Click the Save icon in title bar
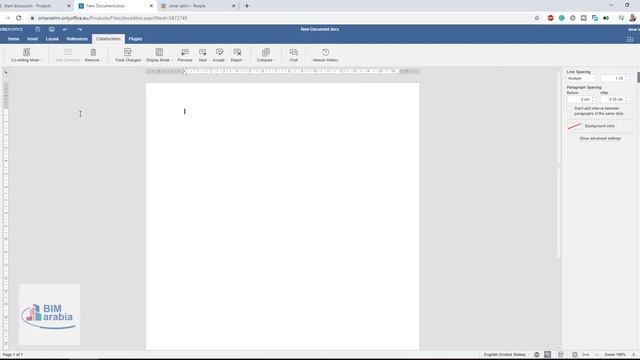 click(x=38, y=29)
